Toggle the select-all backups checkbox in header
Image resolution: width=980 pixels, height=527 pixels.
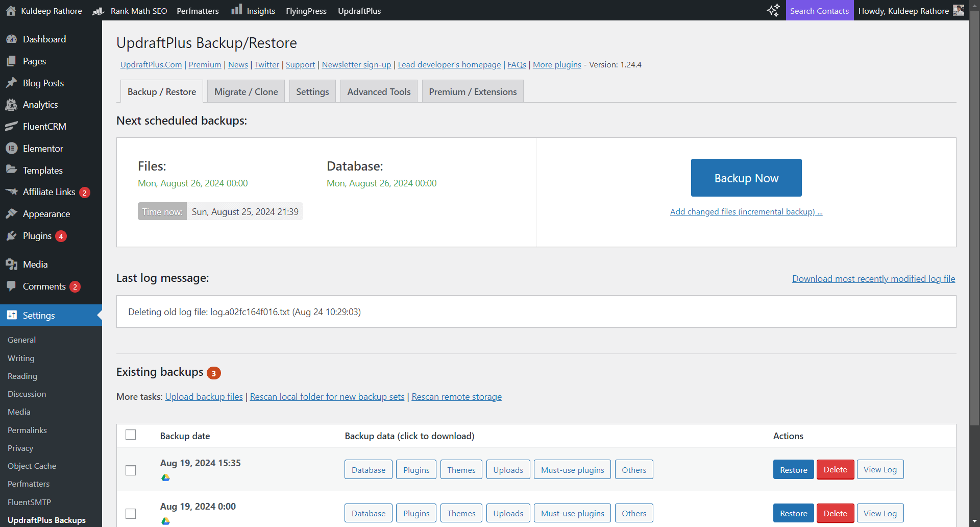click(x=131, y=435)
